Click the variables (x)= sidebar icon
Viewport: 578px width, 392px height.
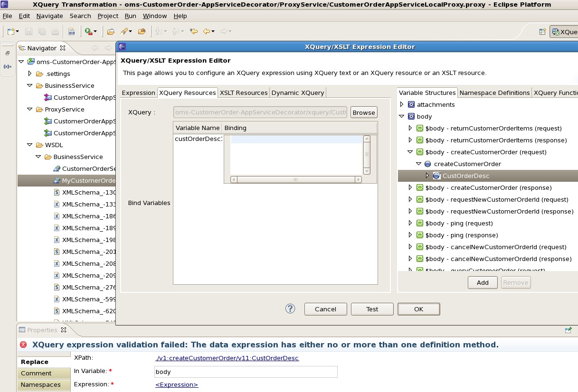[8, 67]
